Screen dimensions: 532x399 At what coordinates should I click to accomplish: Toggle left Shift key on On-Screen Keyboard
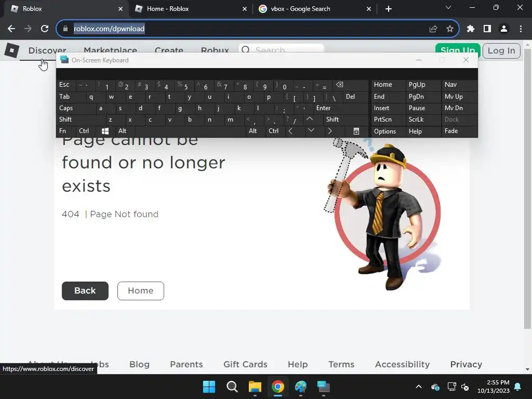[x=81, y=119]
